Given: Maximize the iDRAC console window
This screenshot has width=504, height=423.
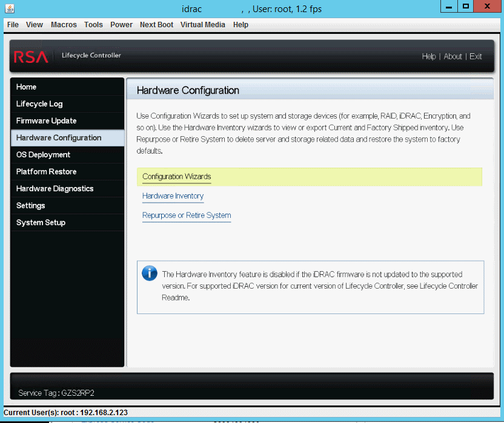Looking at the screenshot, I should tap(466, 7).
